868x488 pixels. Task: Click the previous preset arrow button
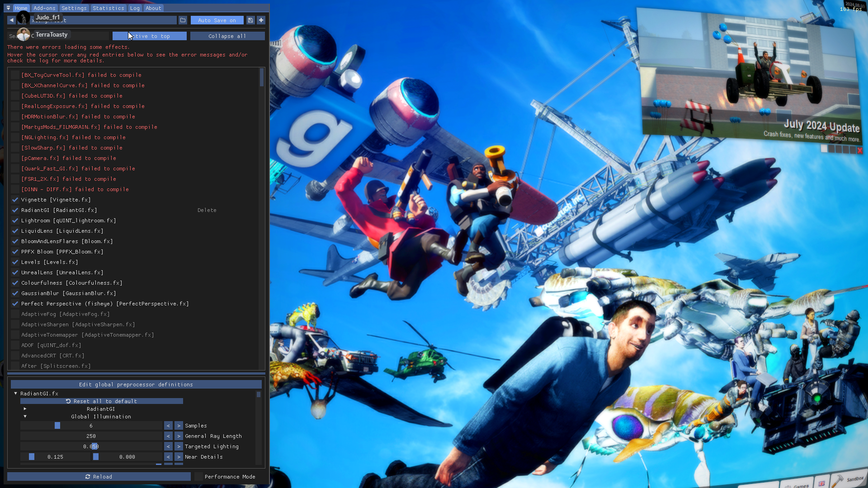pyautogui.click(x=11, y=20)
